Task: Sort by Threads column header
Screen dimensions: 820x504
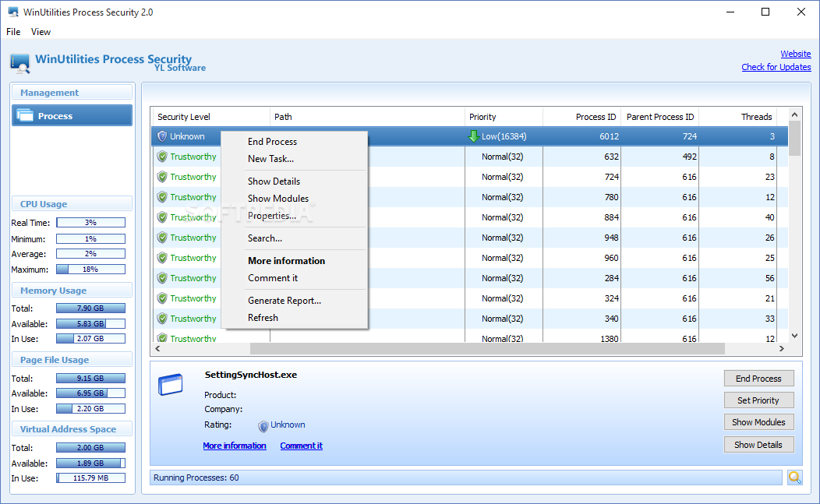Action: pos(738,117)
